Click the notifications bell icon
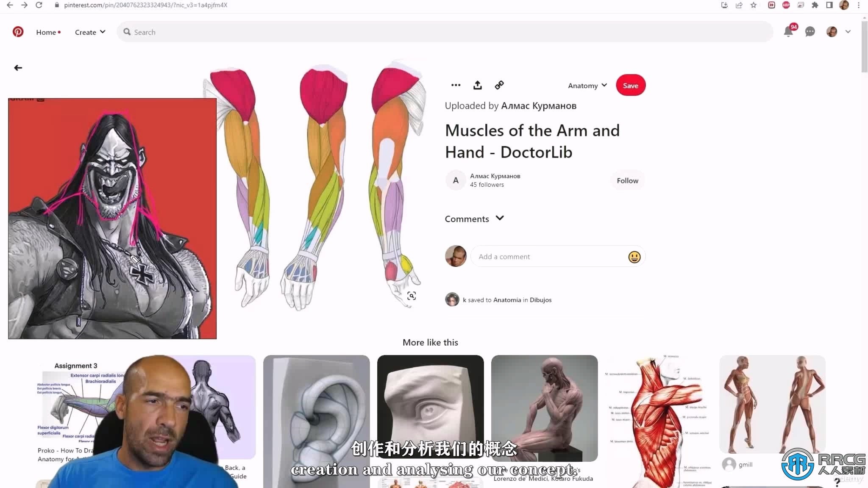The height and width of the screenshot is (488, 868). point(788,32)
